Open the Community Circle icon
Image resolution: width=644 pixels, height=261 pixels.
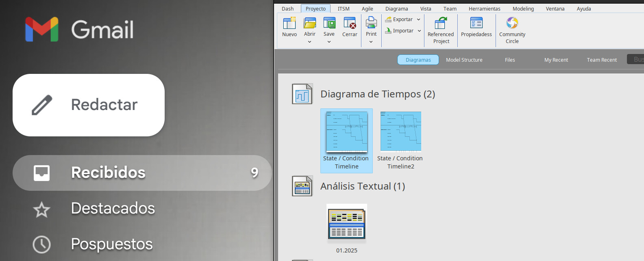tap(512, 23)
